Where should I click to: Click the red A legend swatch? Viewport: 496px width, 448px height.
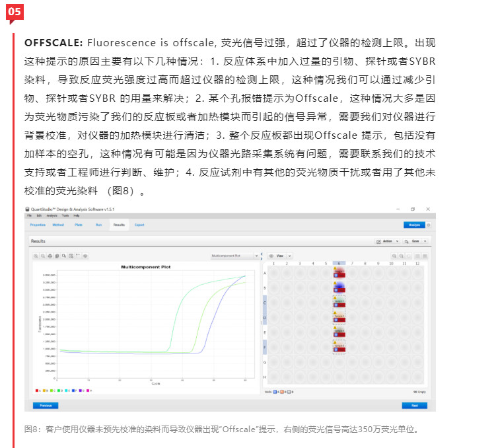(x=37, y=391)
